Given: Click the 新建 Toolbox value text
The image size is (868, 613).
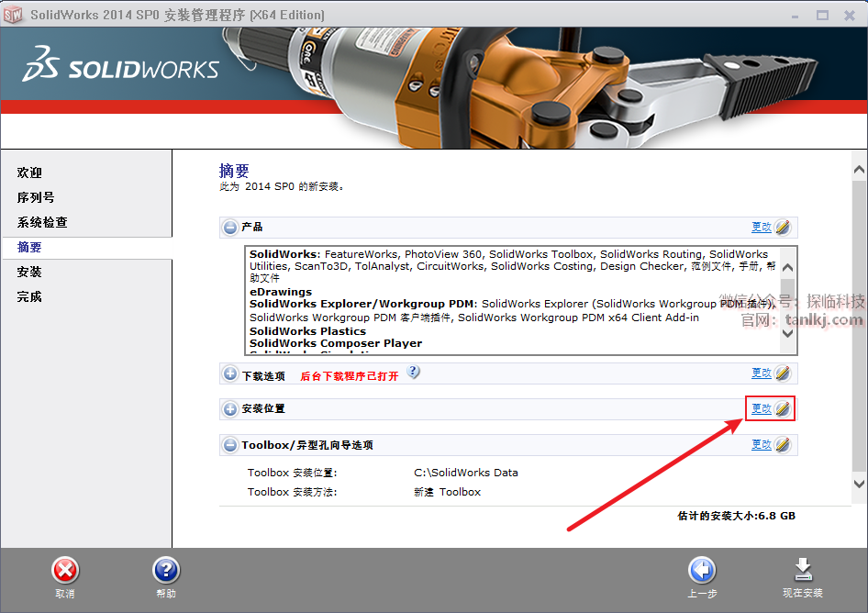Looking at the screenshot, I should coord(447,492).
